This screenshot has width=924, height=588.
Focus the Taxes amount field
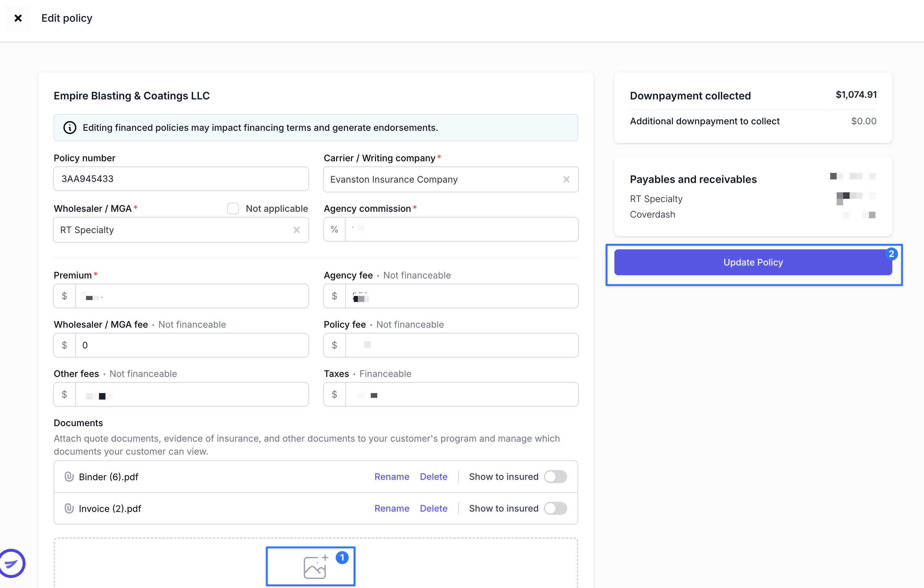click(462, 394)
